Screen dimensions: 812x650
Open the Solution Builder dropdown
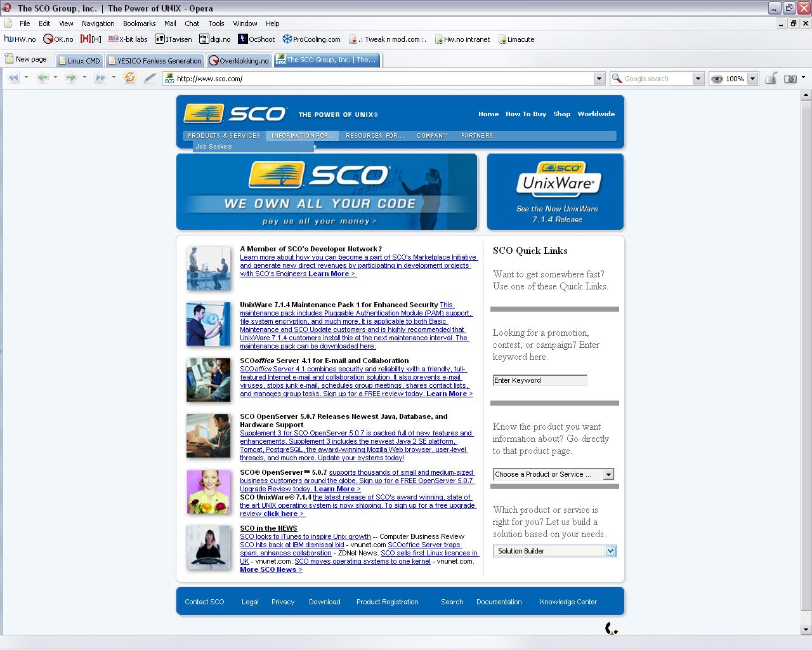(x=554, y=551)
